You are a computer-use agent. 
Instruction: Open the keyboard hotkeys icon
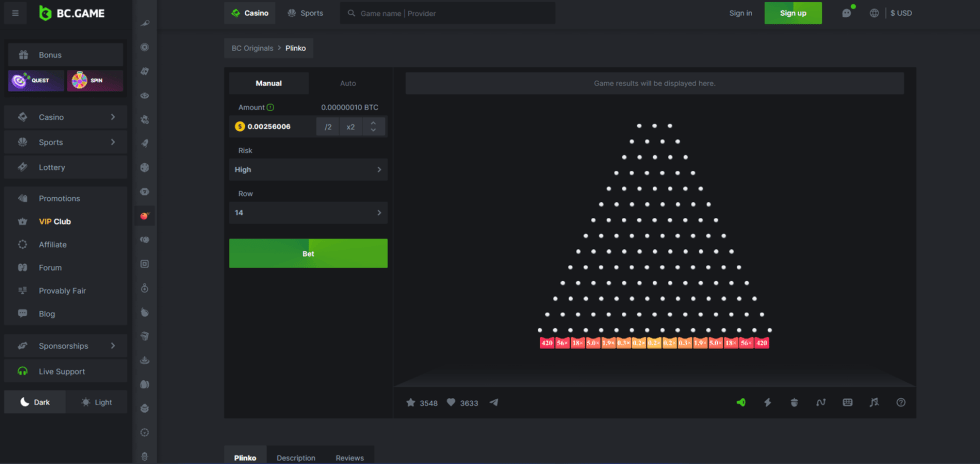click(848, 403)
